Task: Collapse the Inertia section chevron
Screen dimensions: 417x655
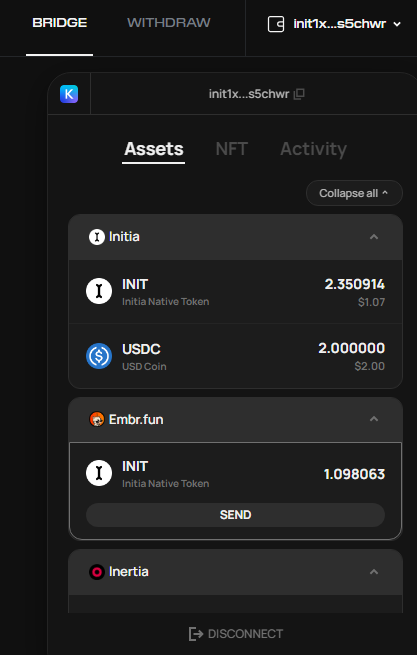Action: click(374, 571)
